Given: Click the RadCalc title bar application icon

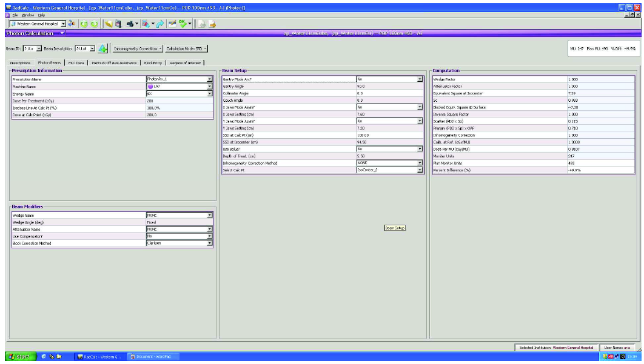Looking at the screenshot, I should pyautogui.click(x=8, y=7).
